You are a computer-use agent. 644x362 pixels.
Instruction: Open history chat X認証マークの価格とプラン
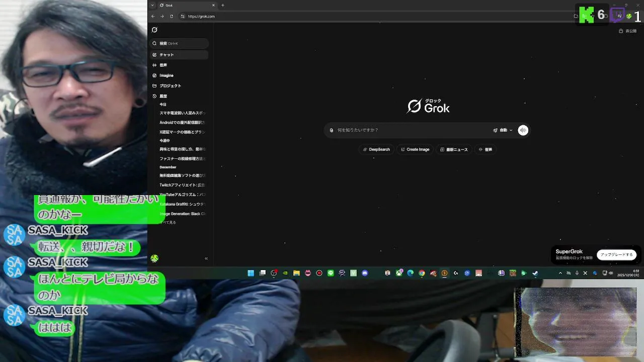[182, 132]
